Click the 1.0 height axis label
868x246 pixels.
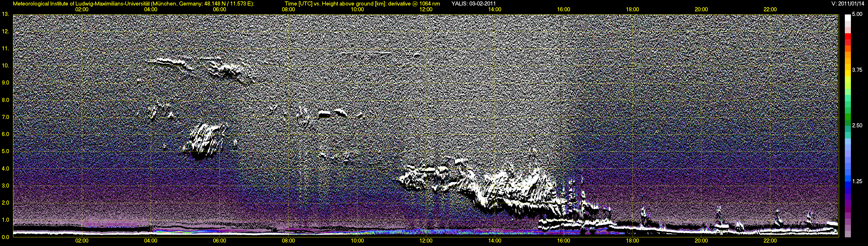5,220
